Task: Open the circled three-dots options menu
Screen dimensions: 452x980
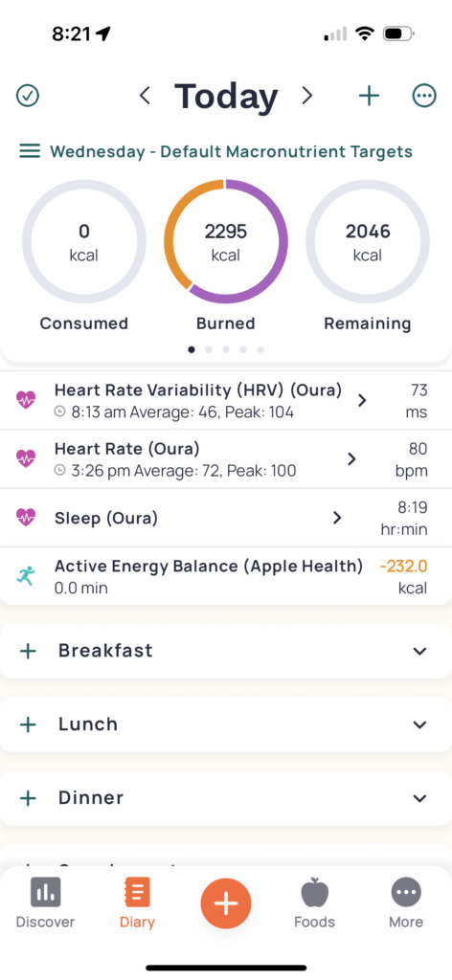Action: pyautogui.click(x=424, y=96)
